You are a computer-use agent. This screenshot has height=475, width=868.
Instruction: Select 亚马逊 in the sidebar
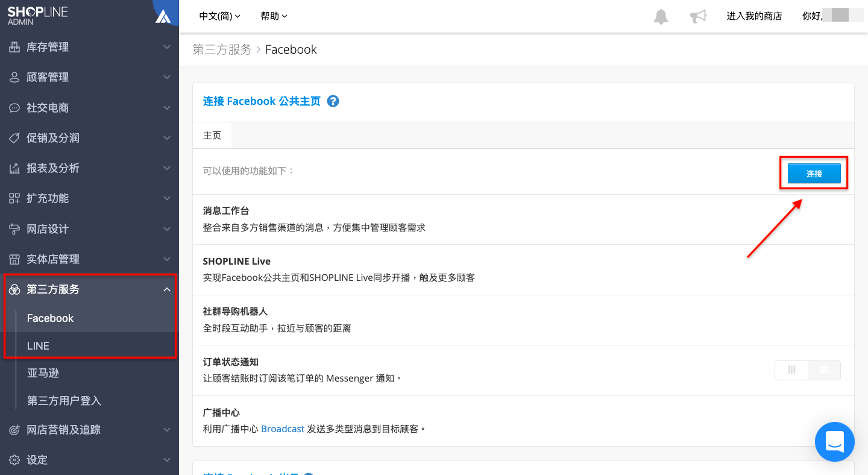pos(43,373)
